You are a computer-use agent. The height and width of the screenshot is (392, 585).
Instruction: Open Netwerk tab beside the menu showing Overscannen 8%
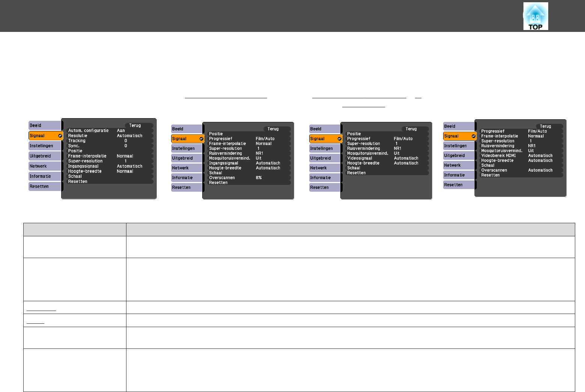(x=186, y=168)
